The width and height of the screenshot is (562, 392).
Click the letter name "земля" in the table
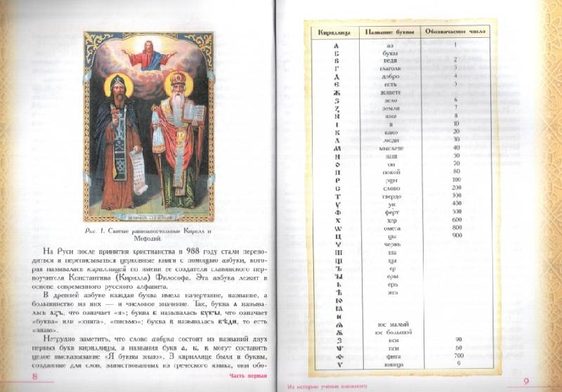click(x=391, y=108)
